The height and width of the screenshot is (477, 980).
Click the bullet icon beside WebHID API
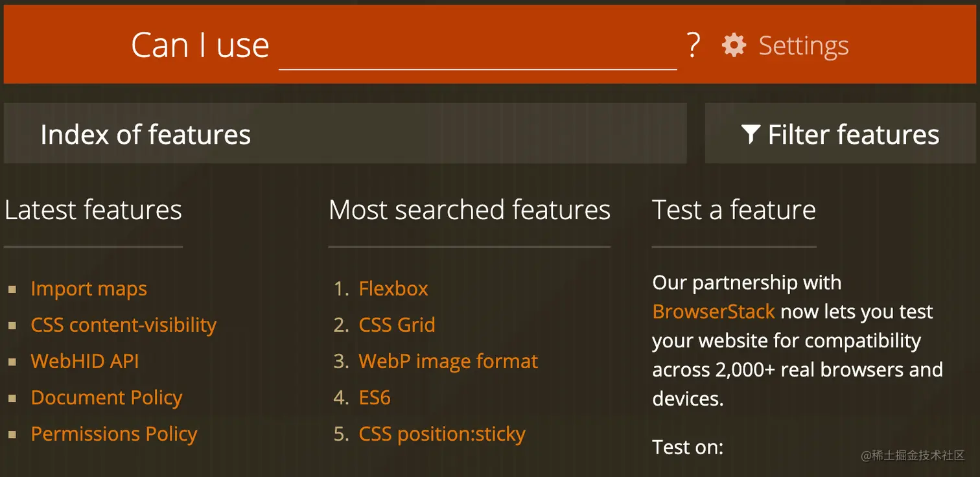click(x=13, y=362)
